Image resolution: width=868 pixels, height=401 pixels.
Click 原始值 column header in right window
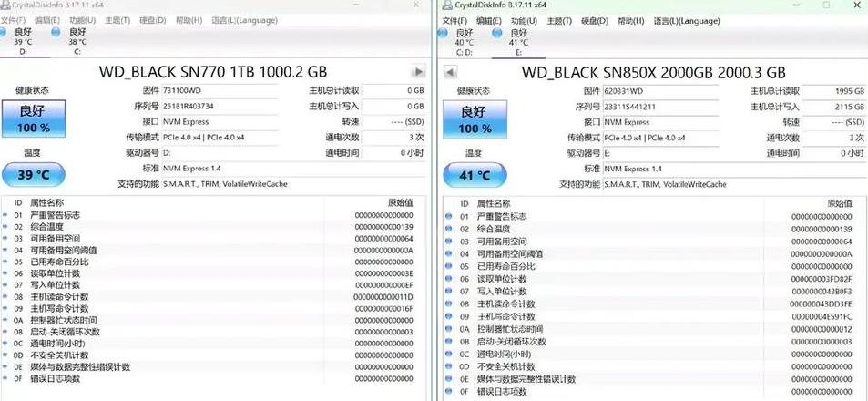(x=839, y=204)
